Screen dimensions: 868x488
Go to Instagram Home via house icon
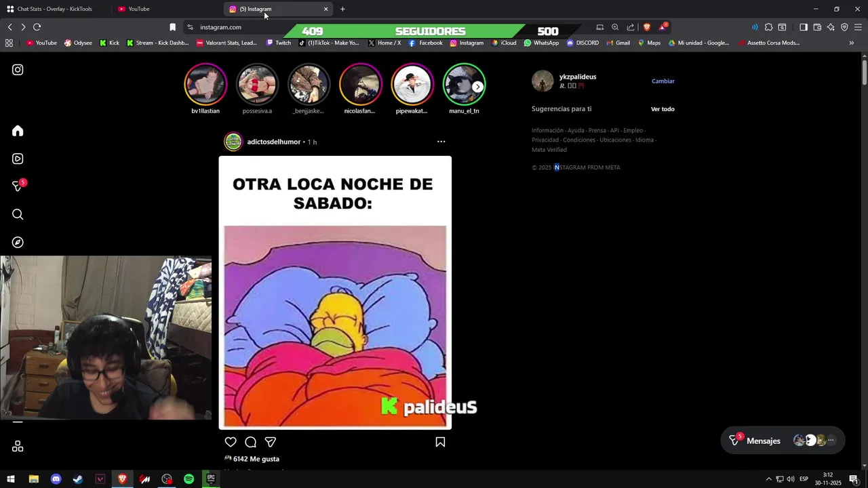(18, 131)
